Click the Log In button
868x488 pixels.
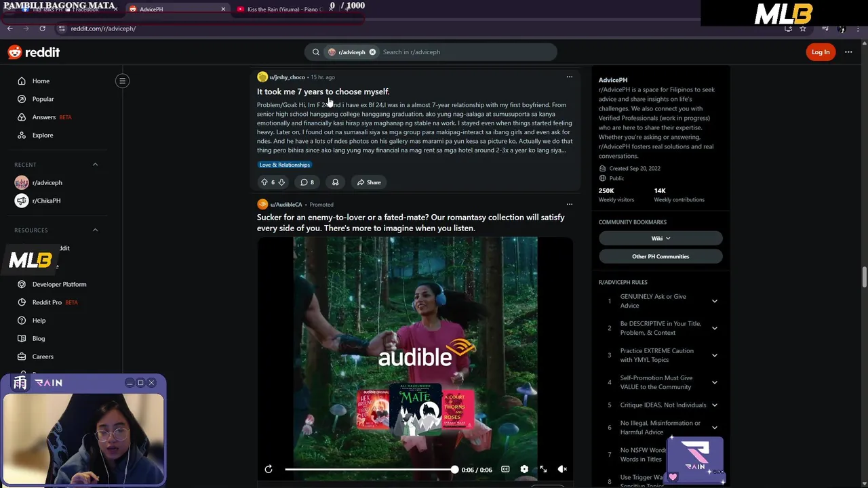click(821, 52)
